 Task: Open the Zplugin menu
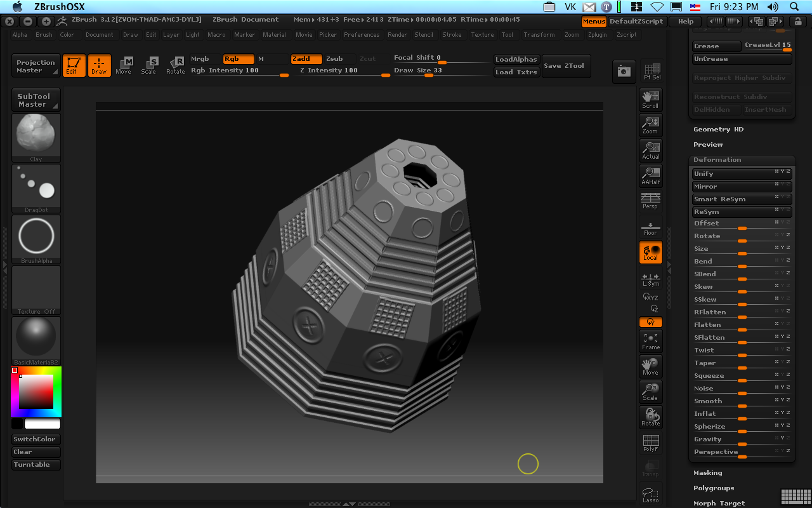[597, 35]
